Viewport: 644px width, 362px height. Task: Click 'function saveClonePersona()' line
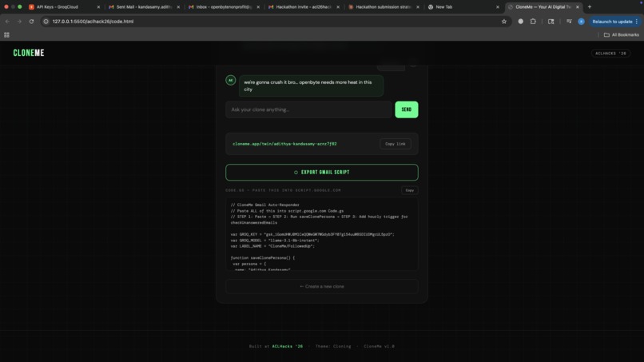262,258
